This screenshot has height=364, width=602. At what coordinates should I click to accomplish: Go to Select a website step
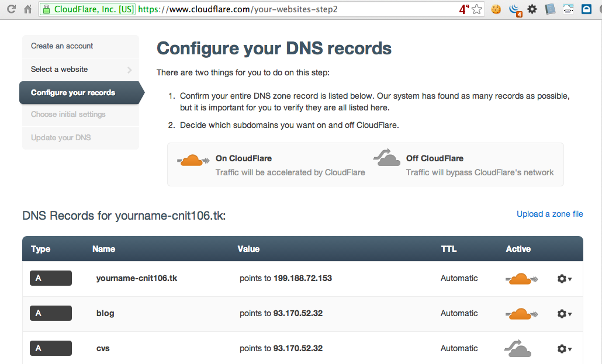tap(80, 70)
